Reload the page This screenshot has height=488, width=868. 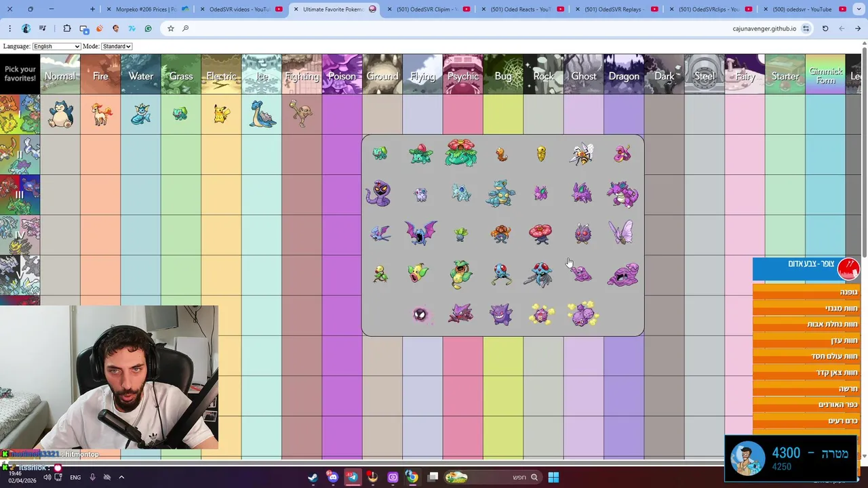tap(825, 28)
